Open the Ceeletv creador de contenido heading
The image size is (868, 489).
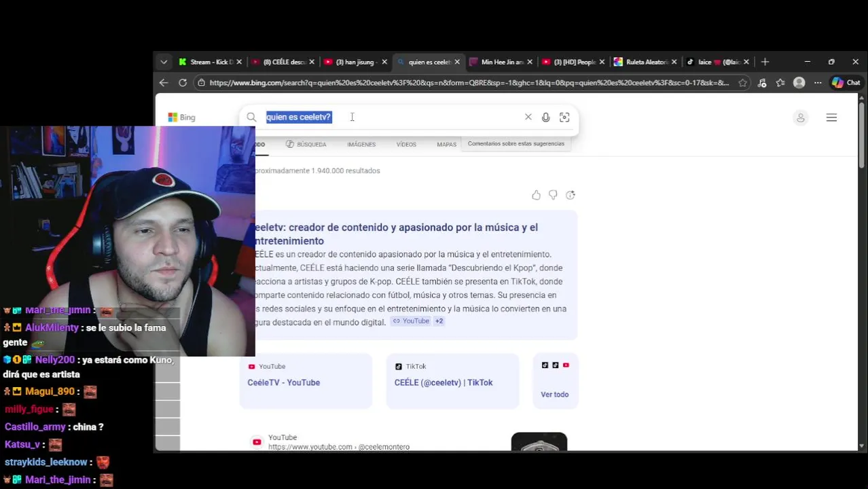coord(396,234)
